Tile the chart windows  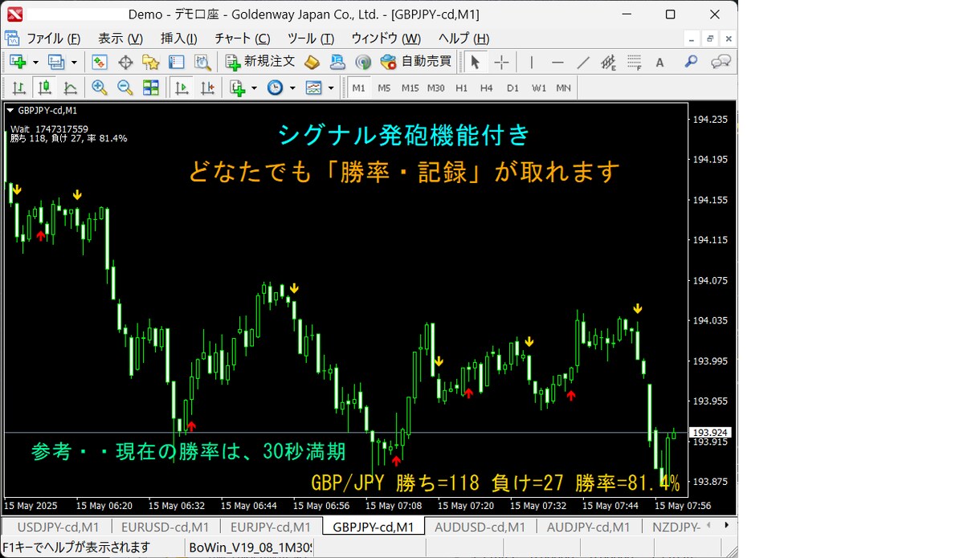151,88
